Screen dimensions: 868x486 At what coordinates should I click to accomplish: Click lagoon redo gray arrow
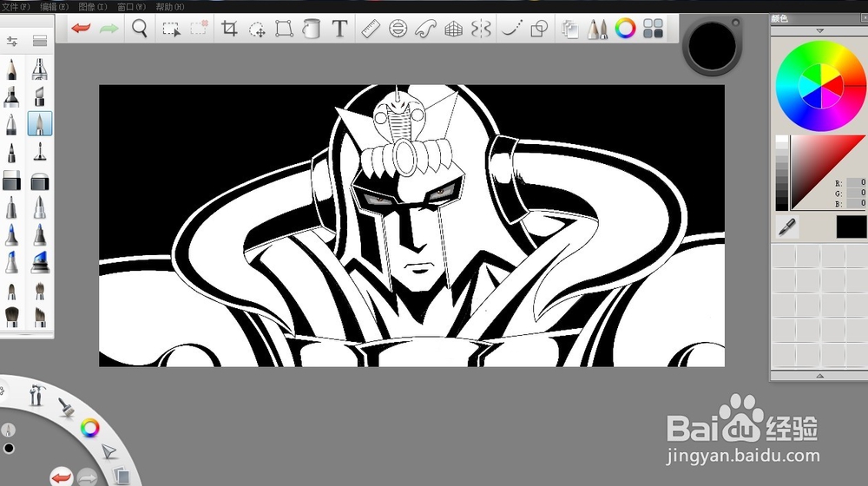86,477
